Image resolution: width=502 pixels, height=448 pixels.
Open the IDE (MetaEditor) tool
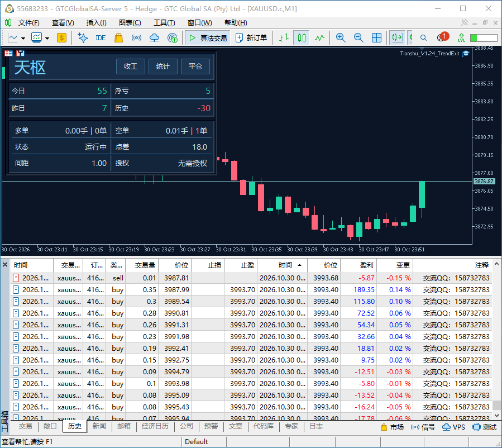(101, 38)
